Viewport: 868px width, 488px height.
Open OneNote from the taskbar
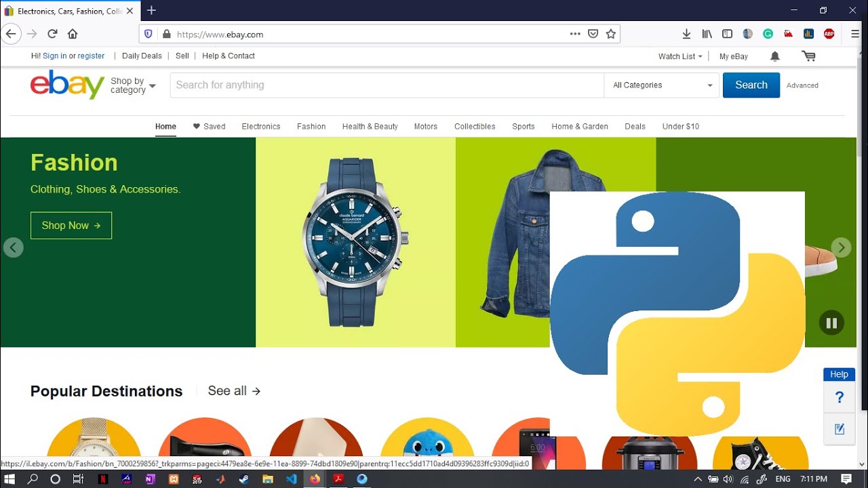(x=150, y=479)
